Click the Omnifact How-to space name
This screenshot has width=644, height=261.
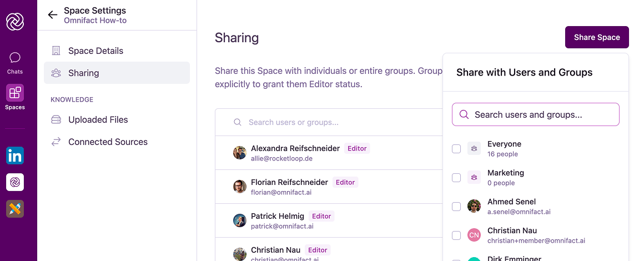tap(95, 20)
